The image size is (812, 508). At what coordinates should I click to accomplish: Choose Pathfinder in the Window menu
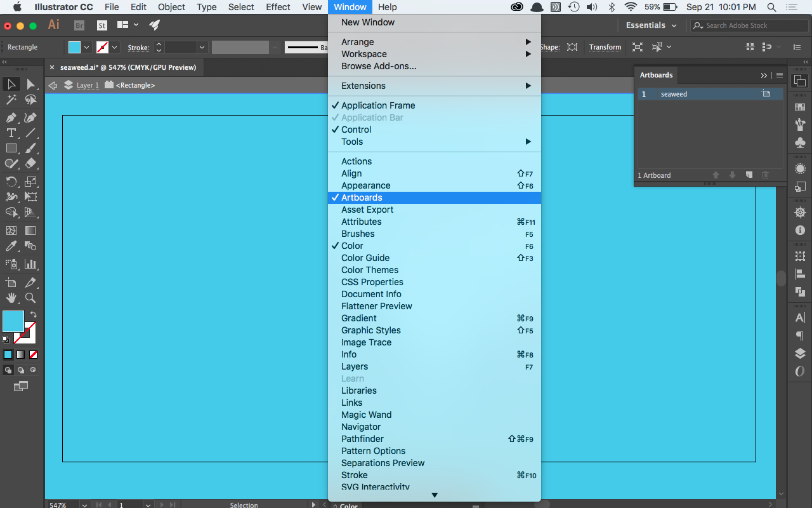point(362,439)
